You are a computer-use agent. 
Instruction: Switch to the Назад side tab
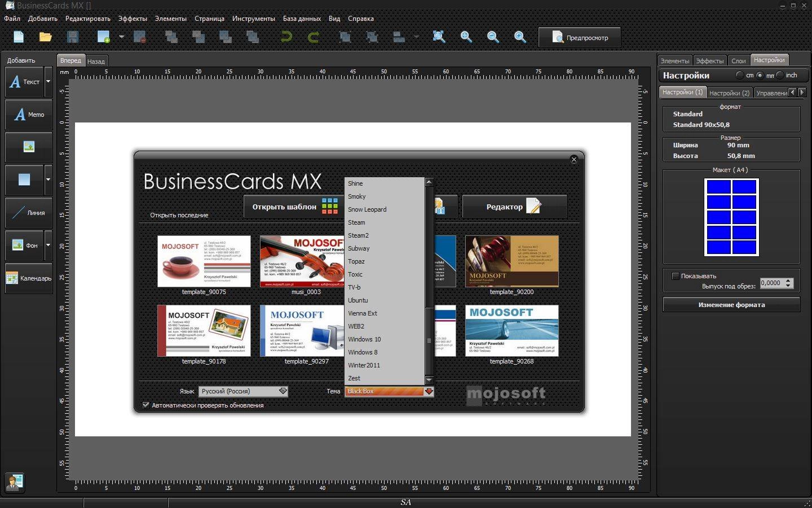96,61
